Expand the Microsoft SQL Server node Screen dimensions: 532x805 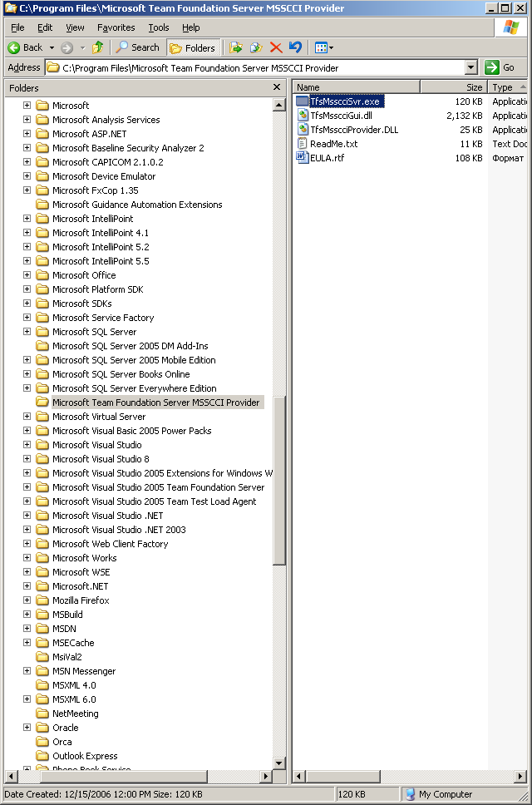pos(27,332)
